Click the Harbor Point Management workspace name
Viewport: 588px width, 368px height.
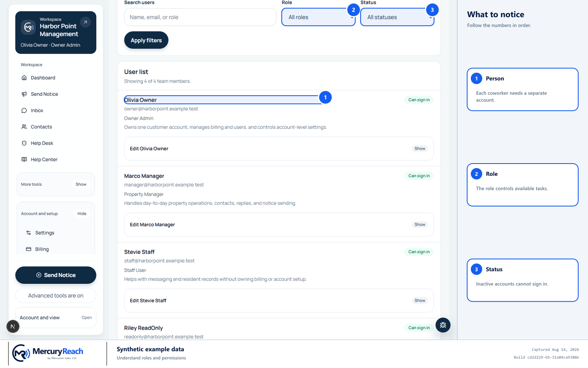pos(59,30)
